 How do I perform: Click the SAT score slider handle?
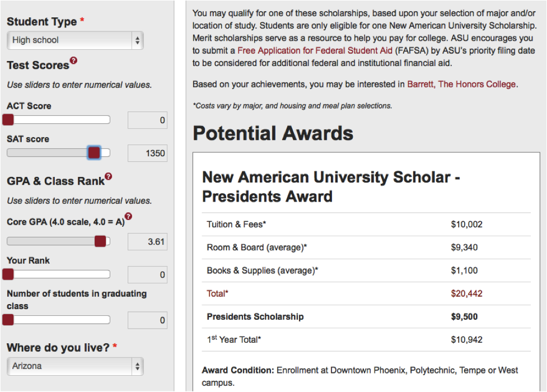pos(94,152)
